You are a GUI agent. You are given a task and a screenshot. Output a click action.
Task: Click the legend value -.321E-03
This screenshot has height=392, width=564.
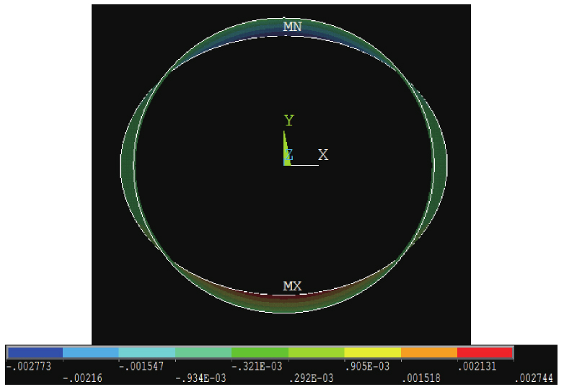point(257,367)
